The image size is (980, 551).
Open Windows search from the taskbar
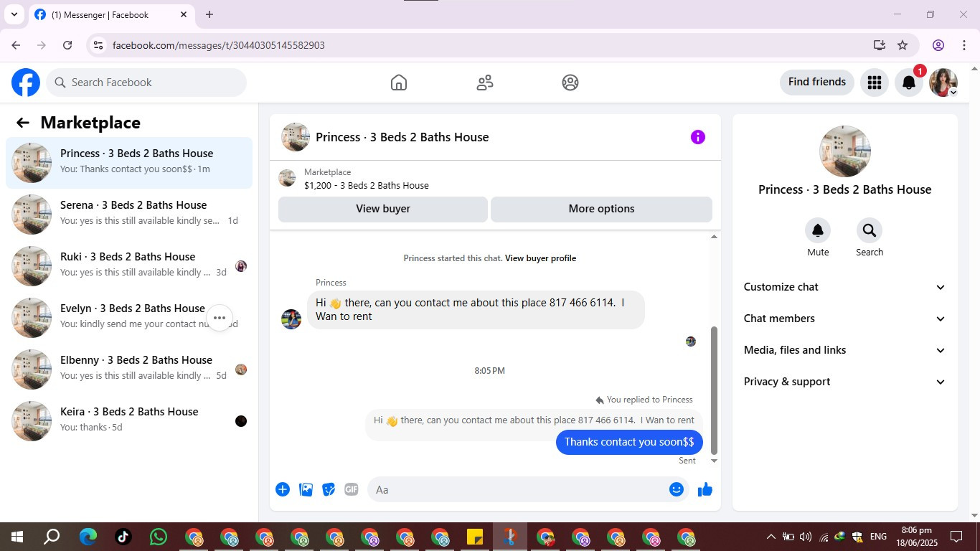coord(52,537)
